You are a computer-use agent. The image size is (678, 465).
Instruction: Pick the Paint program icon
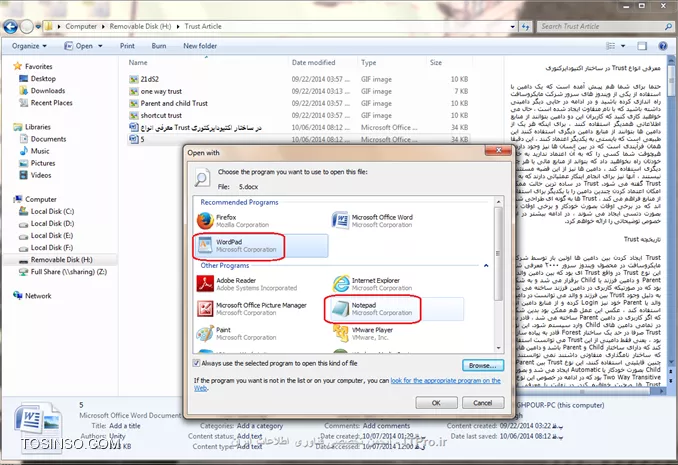click(205, 334)
